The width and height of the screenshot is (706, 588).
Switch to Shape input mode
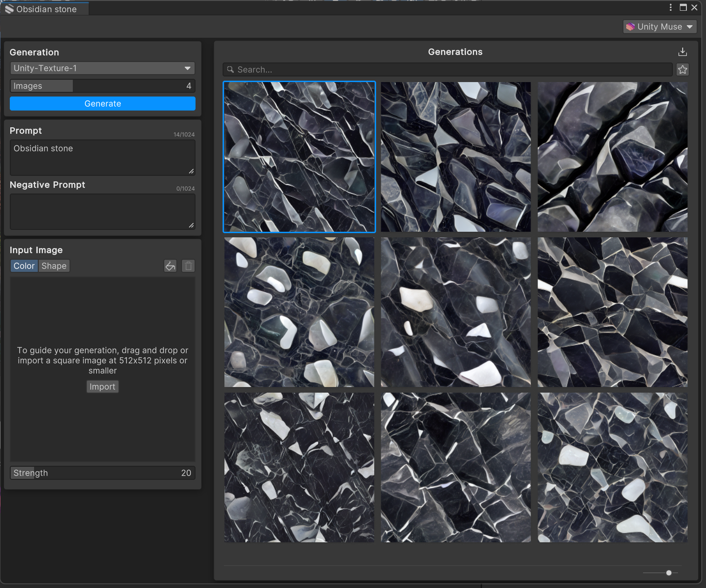point(54,266)
